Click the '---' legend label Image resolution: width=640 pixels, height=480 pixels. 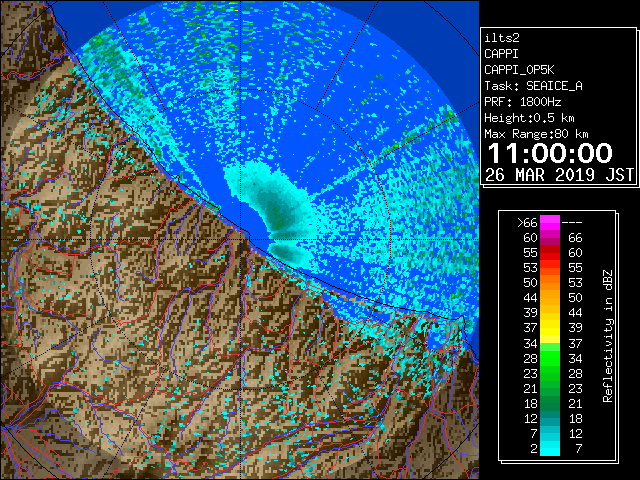pos(572,223)
